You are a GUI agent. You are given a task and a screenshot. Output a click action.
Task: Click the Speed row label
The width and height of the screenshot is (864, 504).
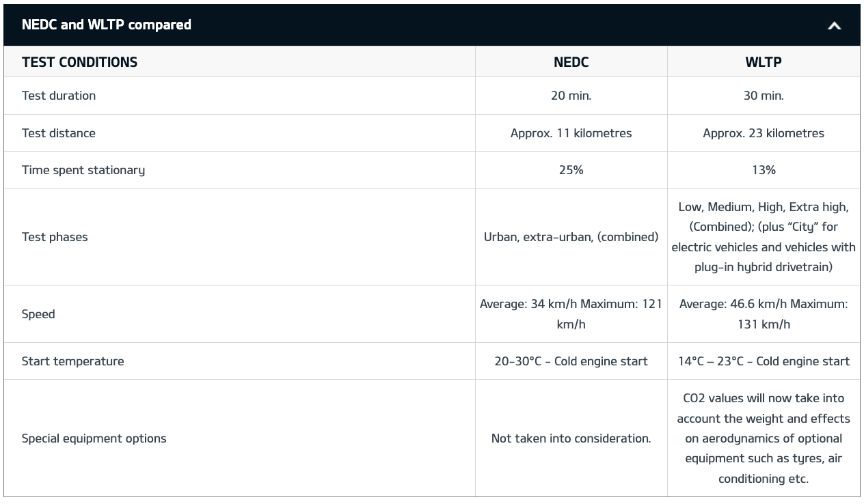tap(38, 314)
